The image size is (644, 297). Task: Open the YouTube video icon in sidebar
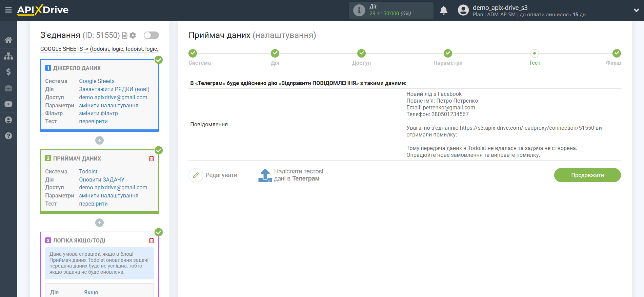coord(8,104)
